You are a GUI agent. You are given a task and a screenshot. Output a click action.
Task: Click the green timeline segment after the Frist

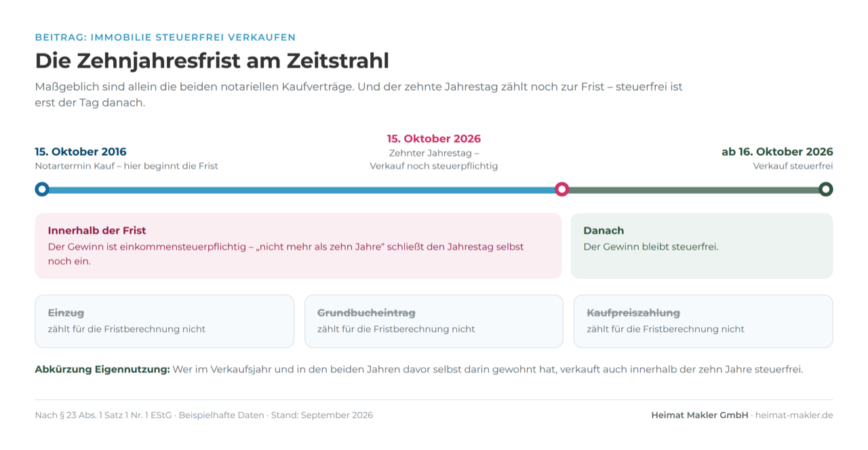click(693, 190)
